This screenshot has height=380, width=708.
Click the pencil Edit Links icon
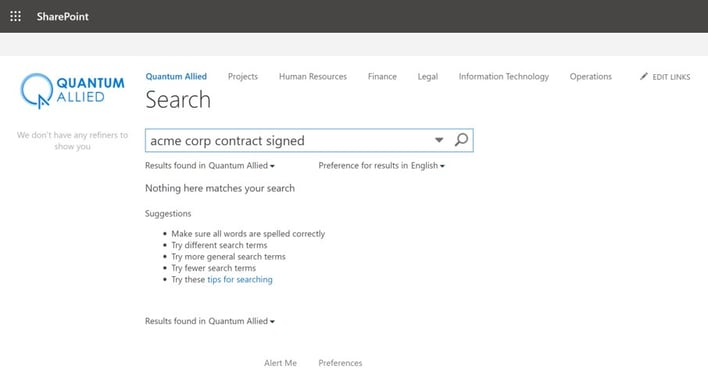(x=643, y=76)
